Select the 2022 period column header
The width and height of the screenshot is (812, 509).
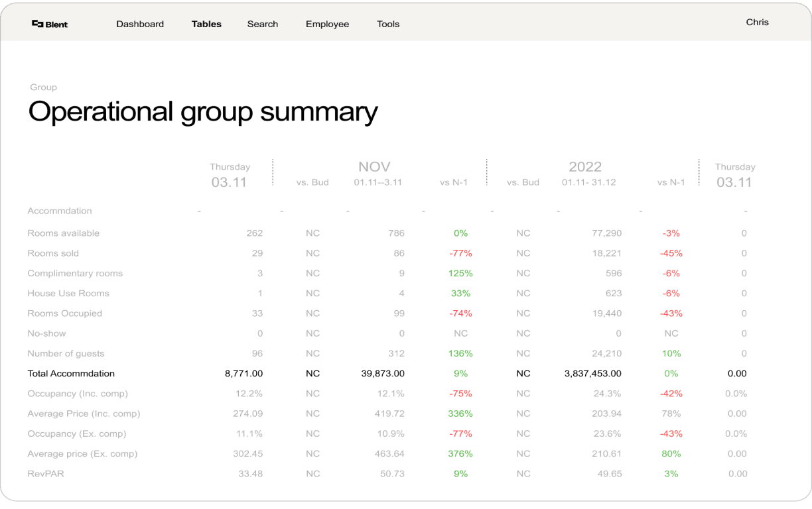pos(584,167)
